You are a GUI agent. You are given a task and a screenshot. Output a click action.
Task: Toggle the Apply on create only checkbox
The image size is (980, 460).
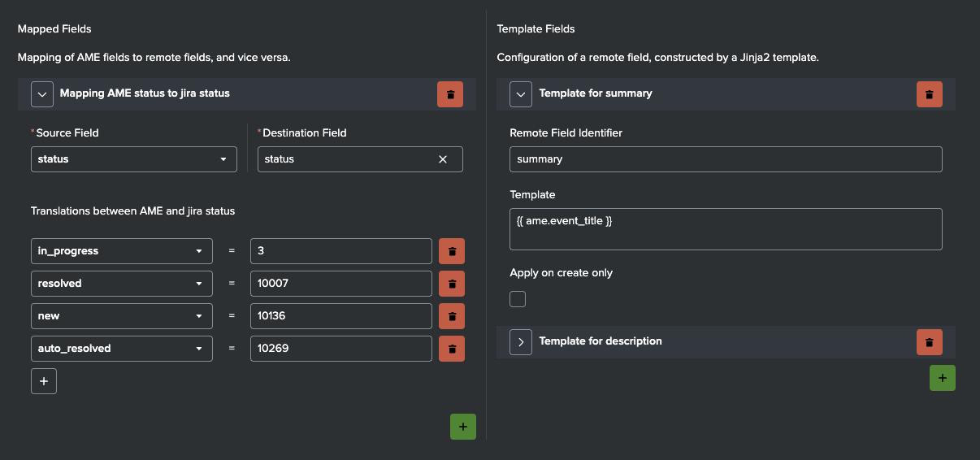[518, 299]
